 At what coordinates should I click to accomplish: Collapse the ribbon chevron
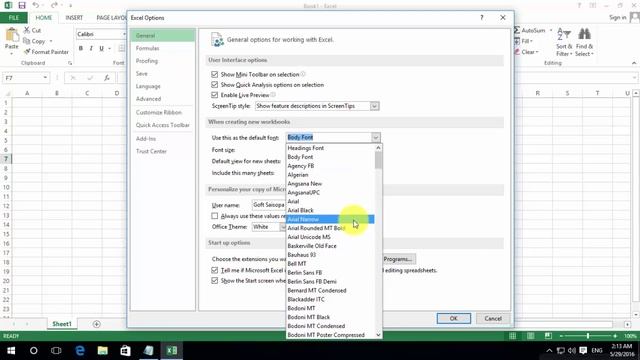634,63
